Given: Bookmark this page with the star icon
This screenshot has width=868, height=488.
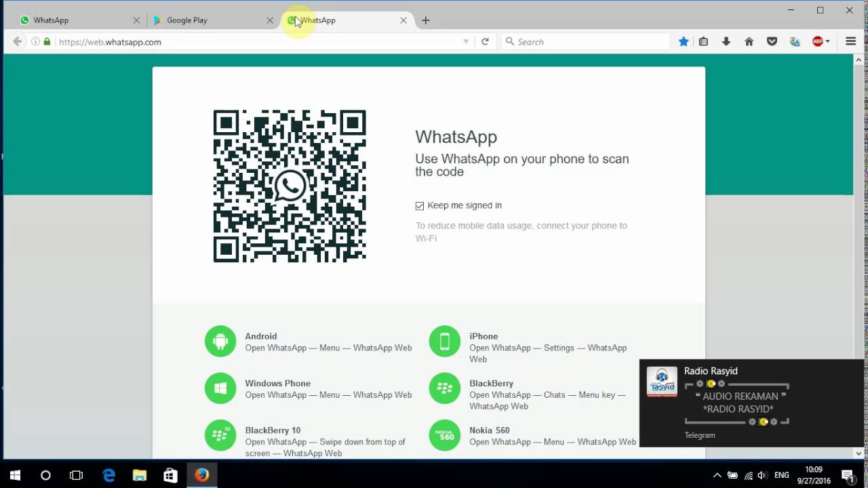Looking at the screenshot, I should (684, 42).
